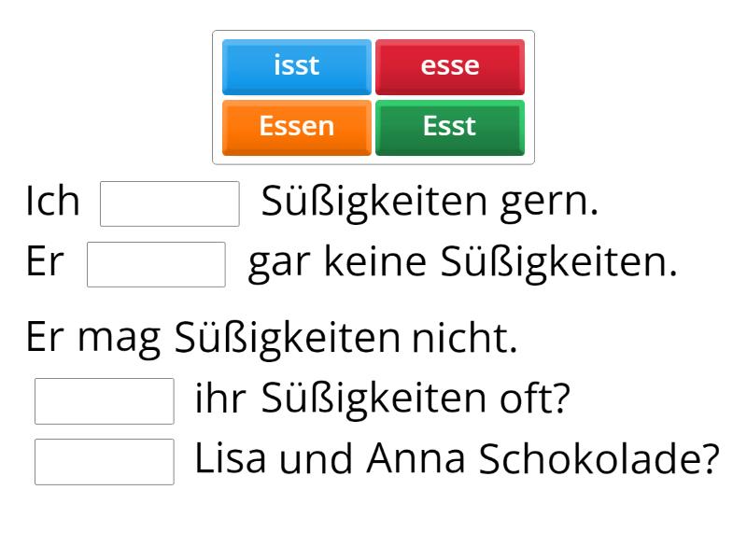Click the word "Ich" starting the first sentence
747x560 pixels.
[x=51, y=200]
